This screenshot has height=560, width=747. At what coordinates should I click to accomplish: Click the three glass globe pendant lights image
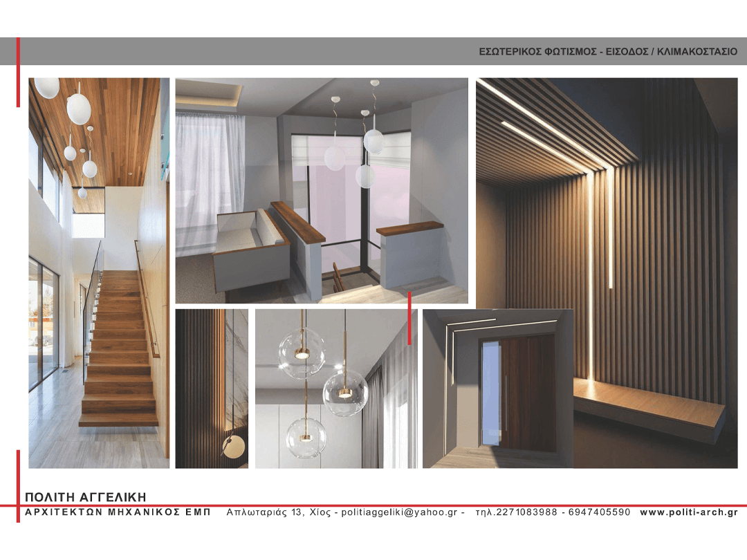(336, 389)
